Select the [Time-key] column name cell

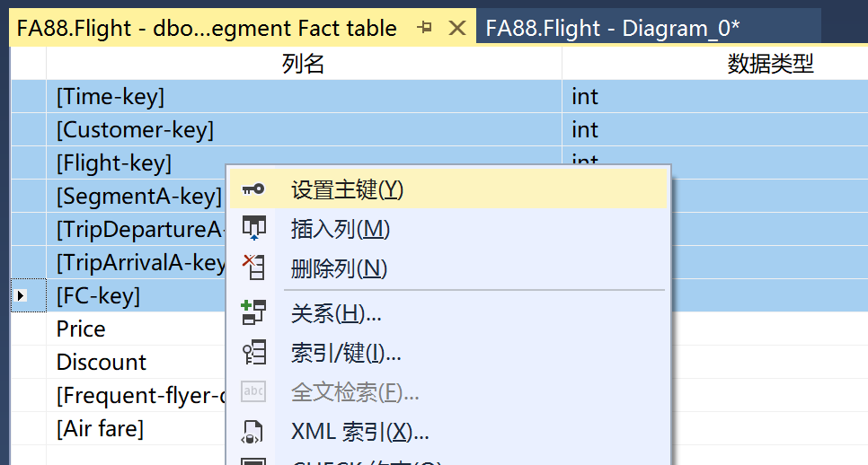tap(304, 97)
